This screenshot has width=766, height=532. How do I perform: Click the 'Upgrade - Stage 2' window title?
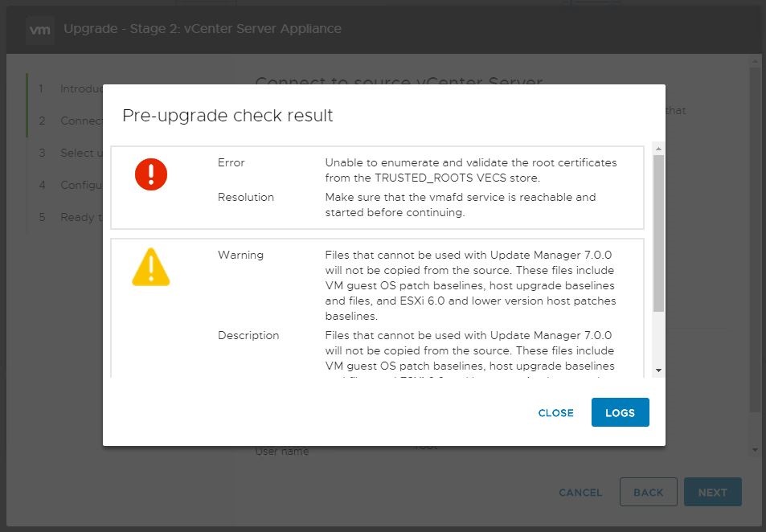[x=203, y=29]
